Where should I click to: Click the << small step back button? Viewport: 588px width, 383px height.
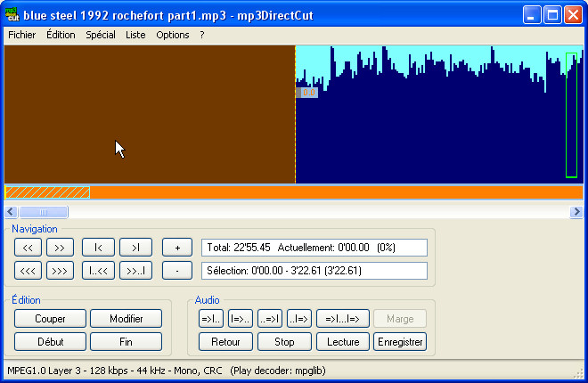(29, 248)
